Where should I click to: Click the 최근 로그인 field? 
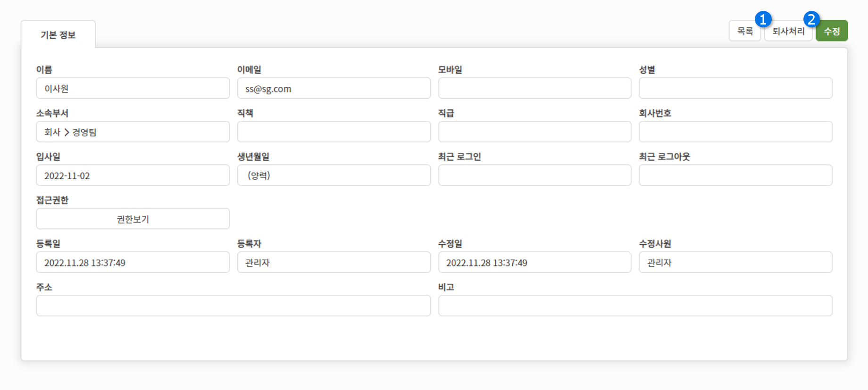click(535, 175)
